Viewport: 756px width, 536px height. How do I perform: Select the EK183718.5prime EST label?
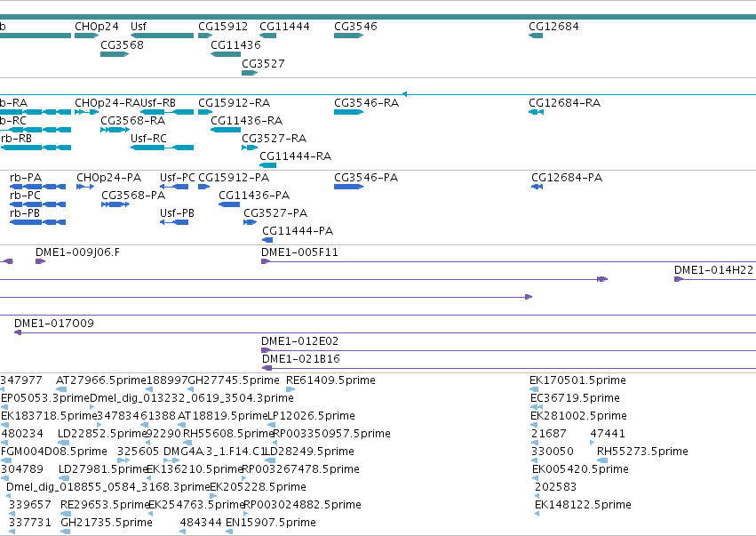49,416
